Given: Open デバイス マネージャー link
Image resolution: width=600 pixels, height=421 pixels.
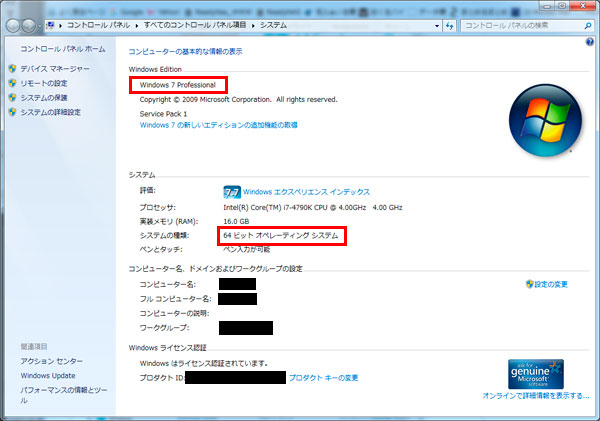Looking at the screenshot, I should [55, 69].
